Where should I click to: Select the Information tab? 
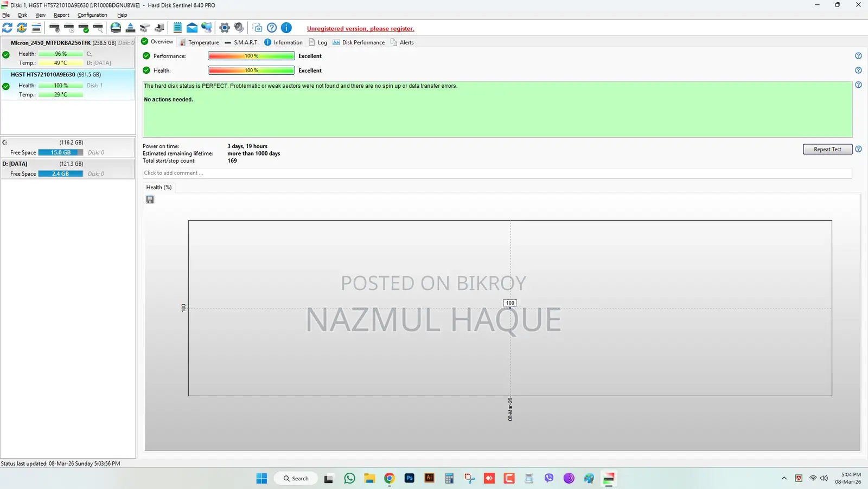(283, 42)
